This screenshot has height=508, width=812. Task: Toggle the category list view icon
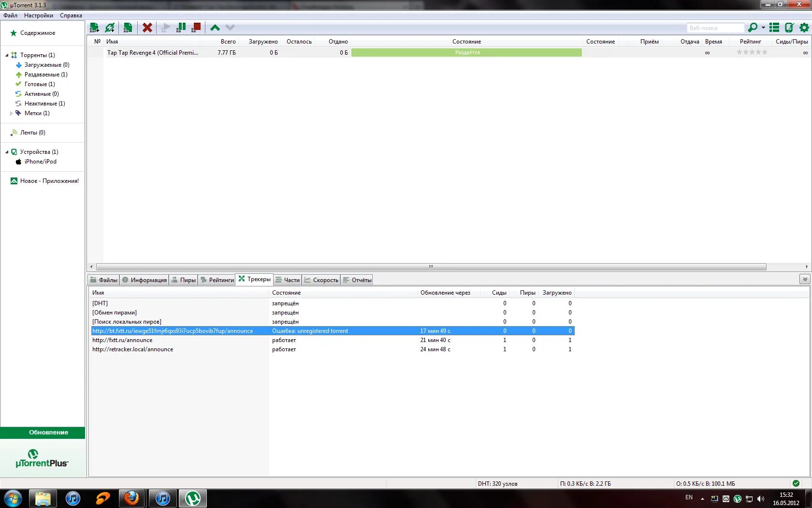click(x=774, y=28)
